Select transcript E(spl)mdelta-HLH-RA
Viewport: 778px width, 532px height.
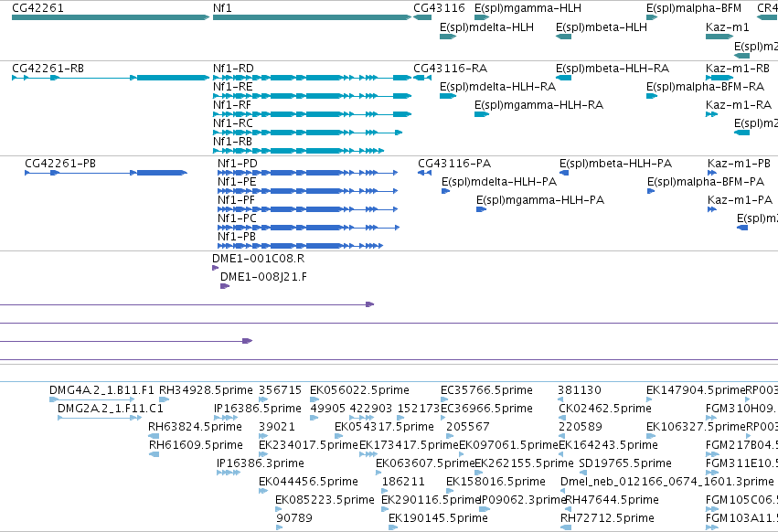tap(448, 96)
